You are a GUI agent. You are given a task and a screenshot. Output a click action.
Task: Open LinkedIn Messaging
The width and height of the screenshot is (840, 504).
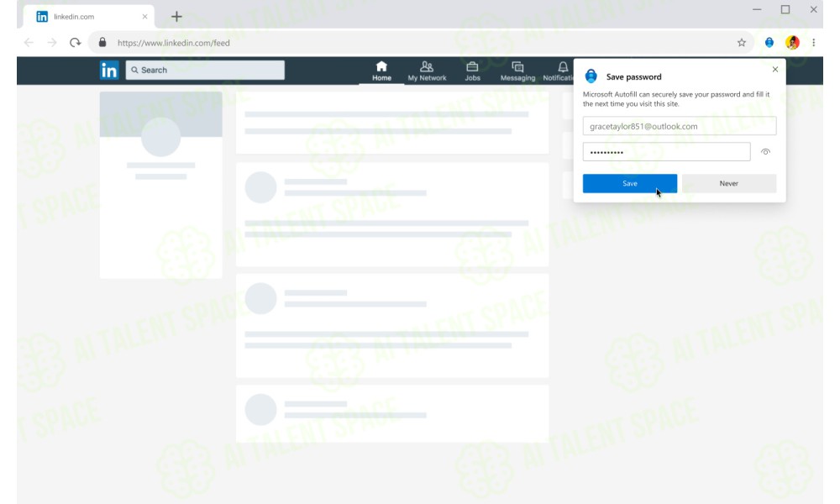[517, 71]
